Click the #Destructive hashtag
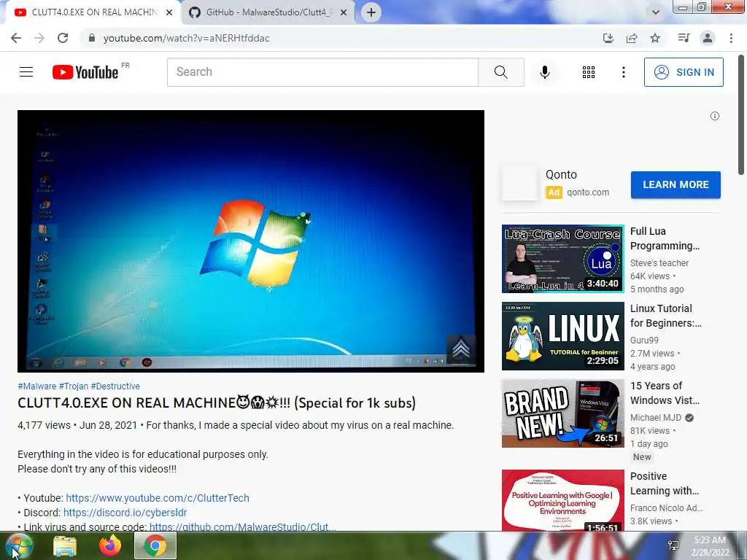 pos(115,386)
